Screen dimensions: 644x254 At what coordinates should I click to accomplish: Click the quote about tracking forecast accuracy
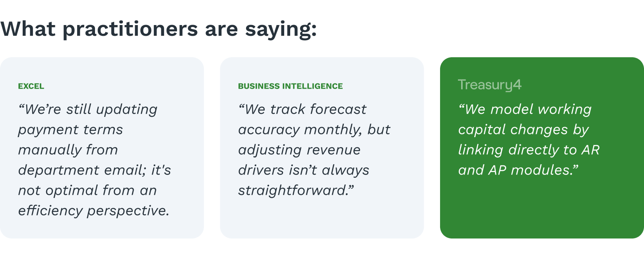314,150
